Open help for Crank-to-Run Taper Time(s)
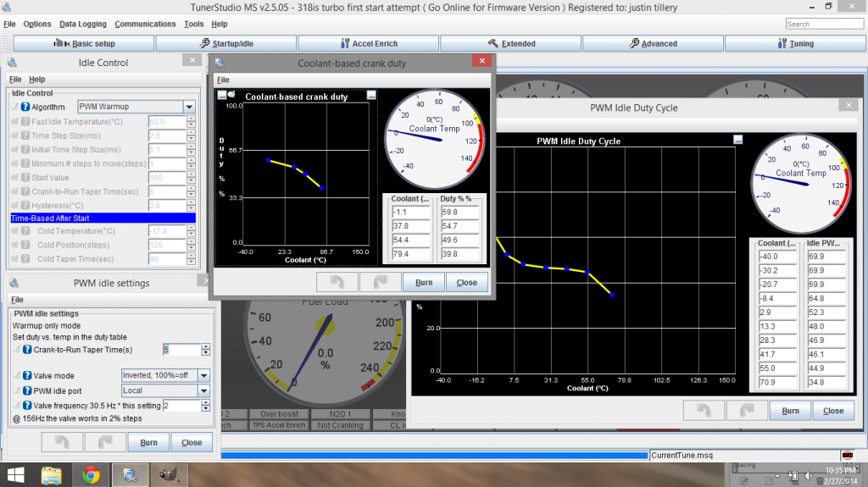Viewport: 868px width, 487px height. (x=27, y=350)
